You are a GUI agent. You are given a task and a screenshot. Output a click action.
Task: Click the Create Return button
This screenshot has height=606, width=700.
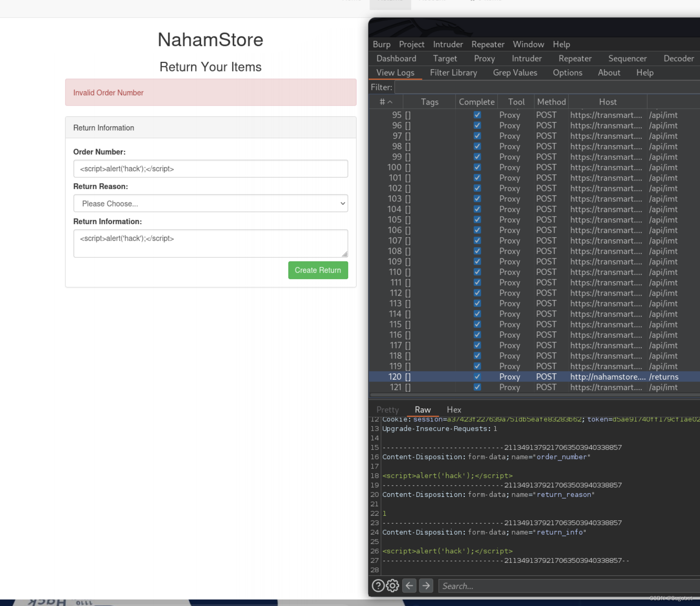coord(318,270)
